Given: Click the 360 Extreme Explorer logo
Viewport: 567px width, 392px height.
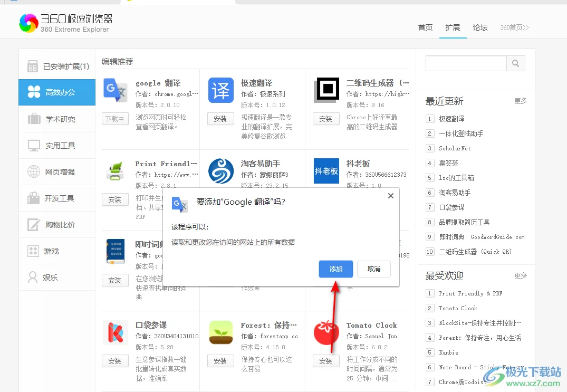Looking at the screenshot, I should click(x=65, y=23).
